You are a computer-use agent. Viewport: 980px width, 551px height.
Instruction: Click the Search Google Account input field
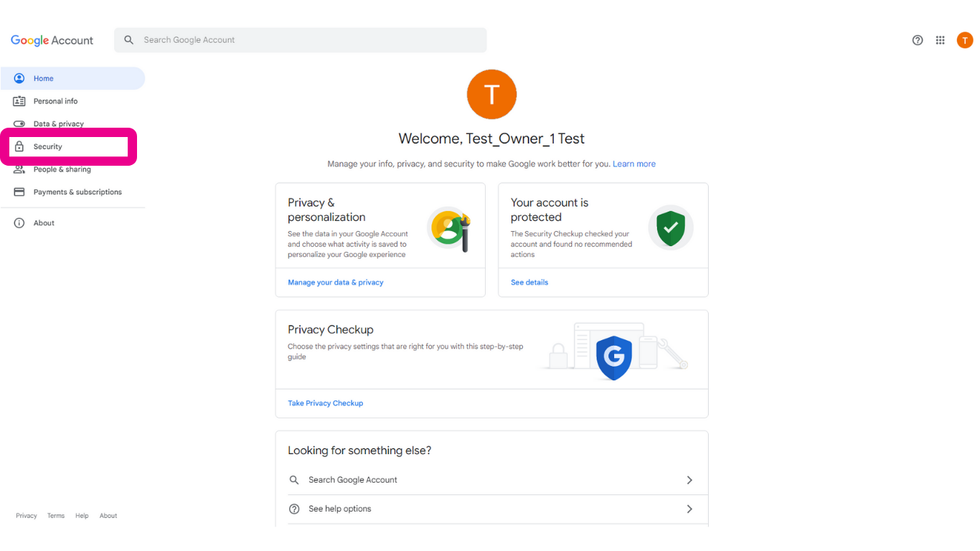(301, 40)
